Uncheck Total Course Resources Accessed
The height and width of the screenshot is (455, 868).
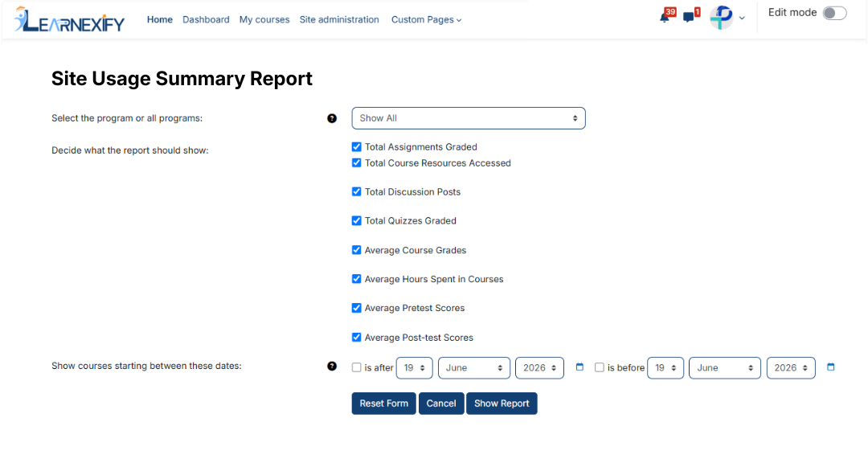point(357,162)
